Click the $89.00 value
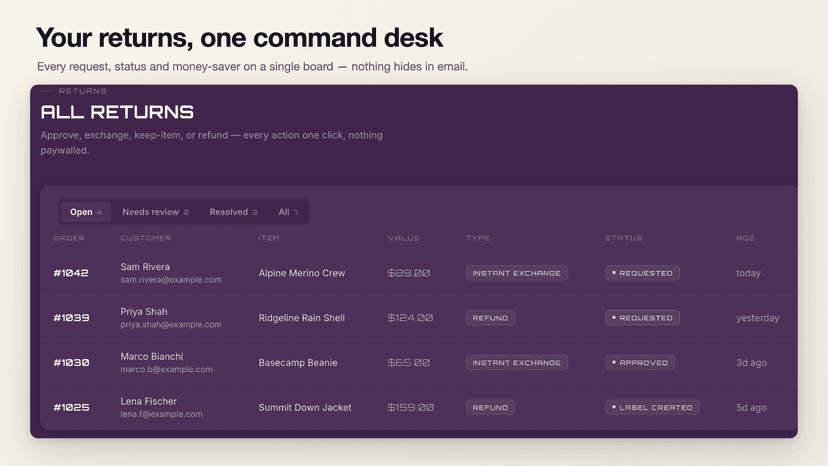This screenshot has width=828, height=466. [x=409, y=273]
